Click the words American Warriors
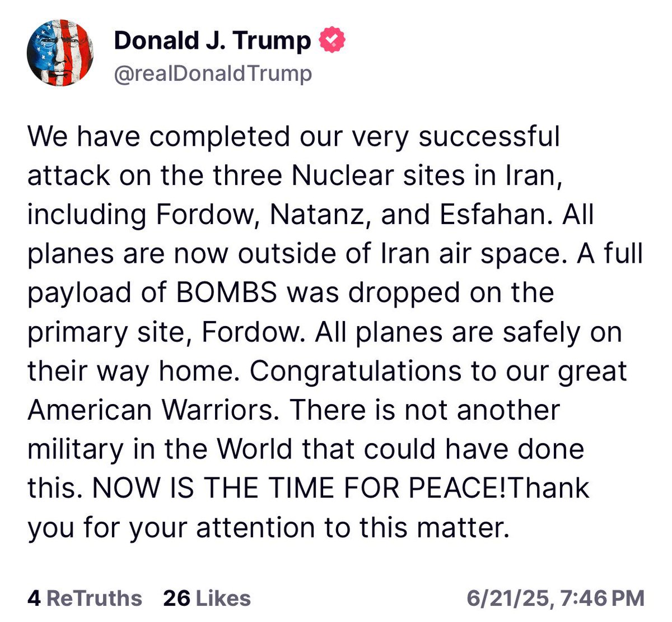672x622 pixels. click(151, 410)
